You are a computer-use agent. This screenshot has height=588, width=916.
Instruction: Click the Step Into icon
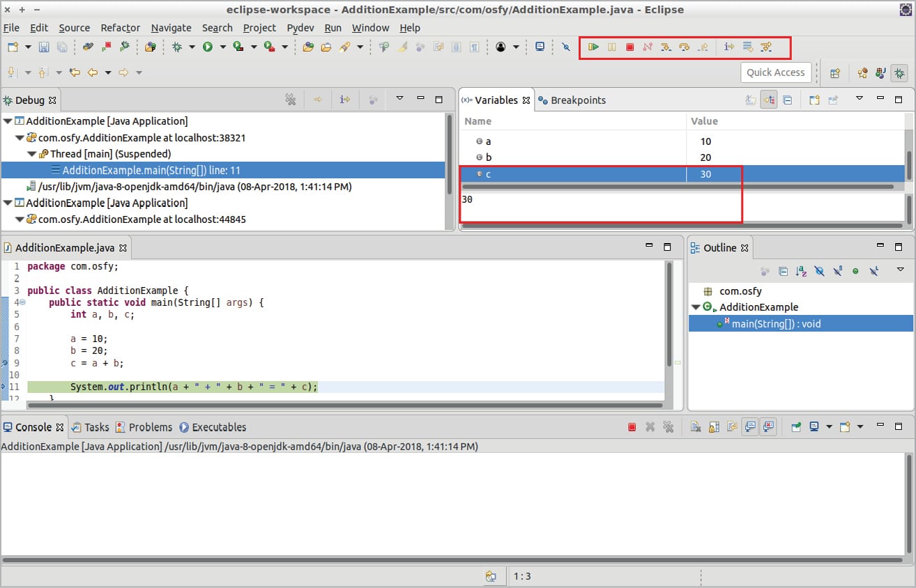pos(666,47)
